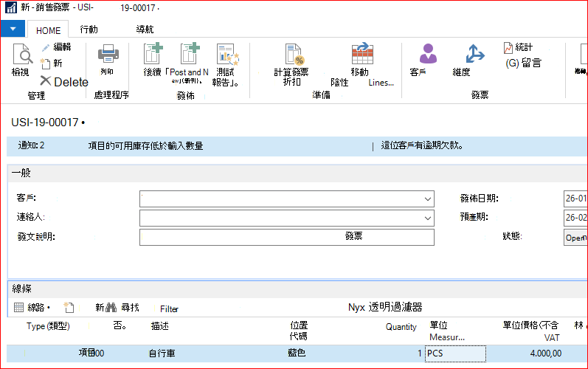Image resolution: width=588 pixels, height=369 pixels.
Task: Click the new line document icon in lines toolbar
Action: click(69, 308)
